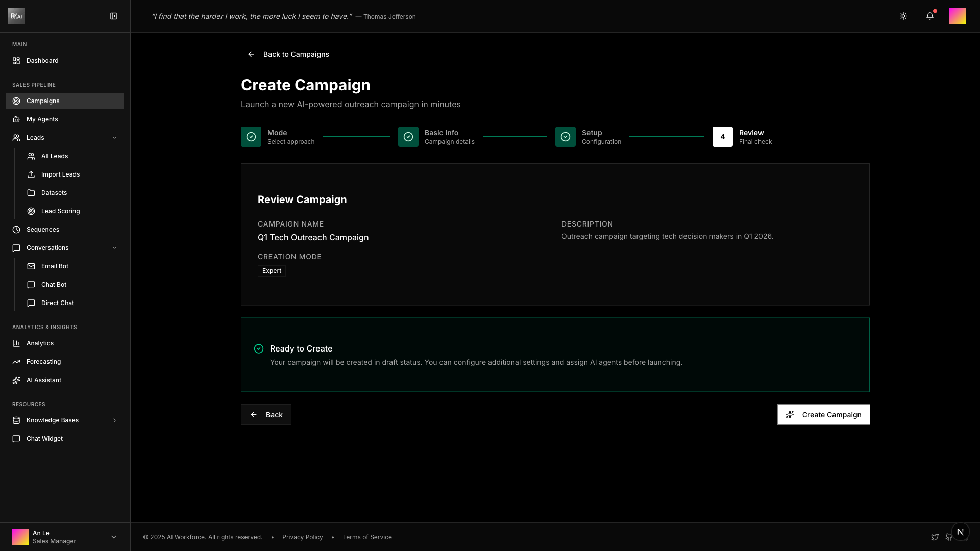Viewport: 980px width, 551px height.
Task: Click the Create Campaign button
Action: pyautogui.click(x=823, y=415)
